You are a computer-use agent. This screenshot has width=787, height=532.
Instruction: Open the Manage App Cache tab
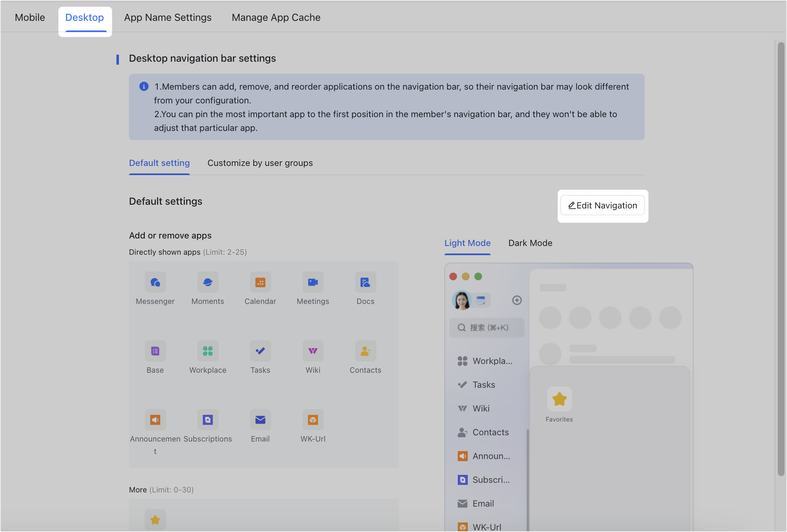(276, 18)
